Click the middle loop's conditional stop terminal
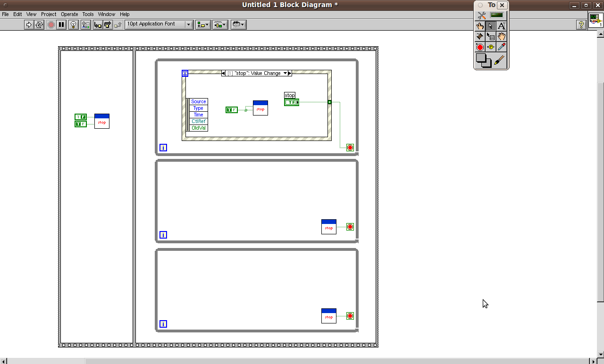This screenshot has width=604, height=364. [x=350, y=227]
